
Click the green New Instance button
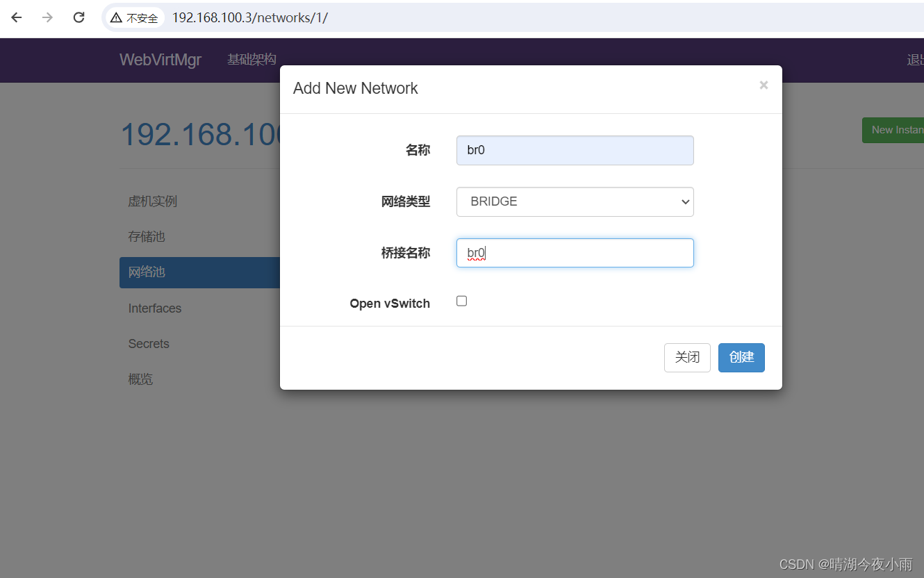tap(893, 130)
